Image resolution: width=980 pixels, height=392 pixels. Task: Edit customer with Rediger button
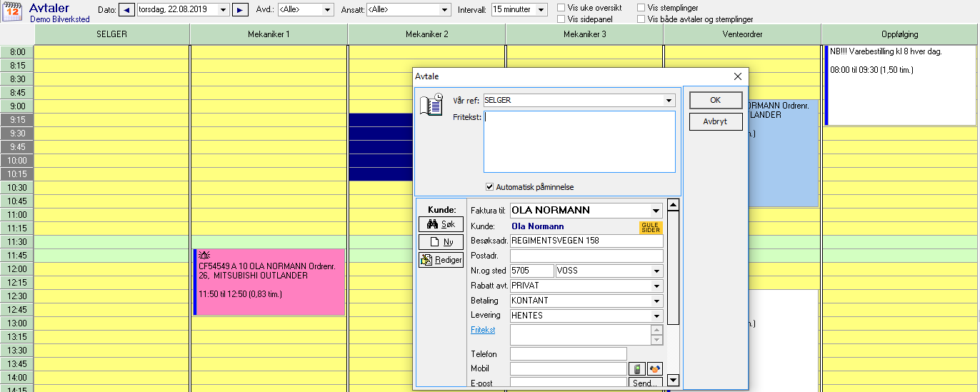pos(441,260)
